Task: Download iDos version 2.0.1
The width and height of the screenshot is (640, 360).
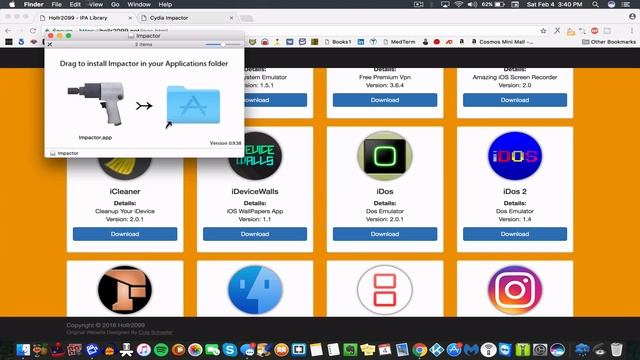Action: (x=385, y=234)
